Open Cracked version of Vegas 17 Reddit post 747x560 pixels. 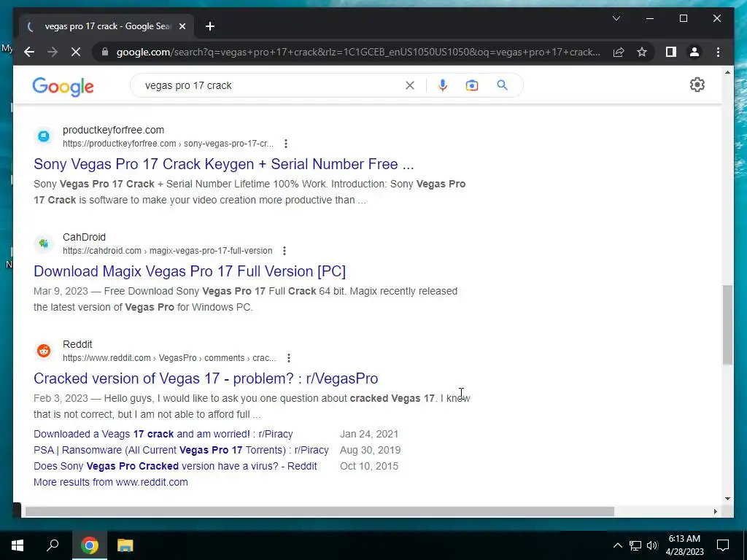[x=206, y=378]
